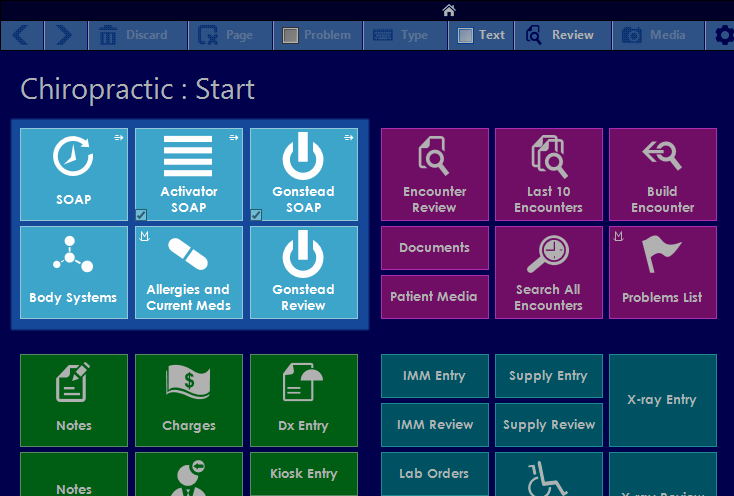The height and width of the screenshot is (496, 734).
Task: Toggle the Text checkbox in toolbar
Action: [465, 35]
